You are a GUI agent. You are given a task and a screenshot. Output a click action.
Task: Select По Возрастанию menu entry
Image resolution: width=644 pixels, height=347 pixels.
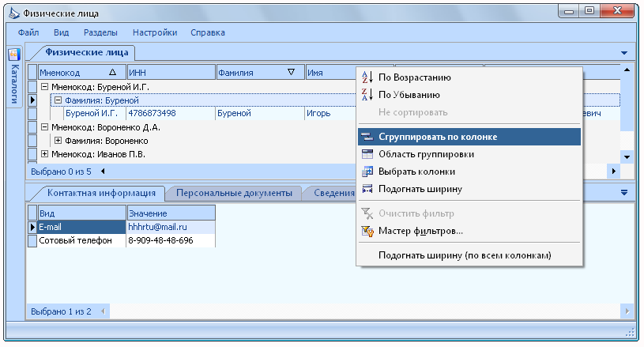click(x=469, y=77)
